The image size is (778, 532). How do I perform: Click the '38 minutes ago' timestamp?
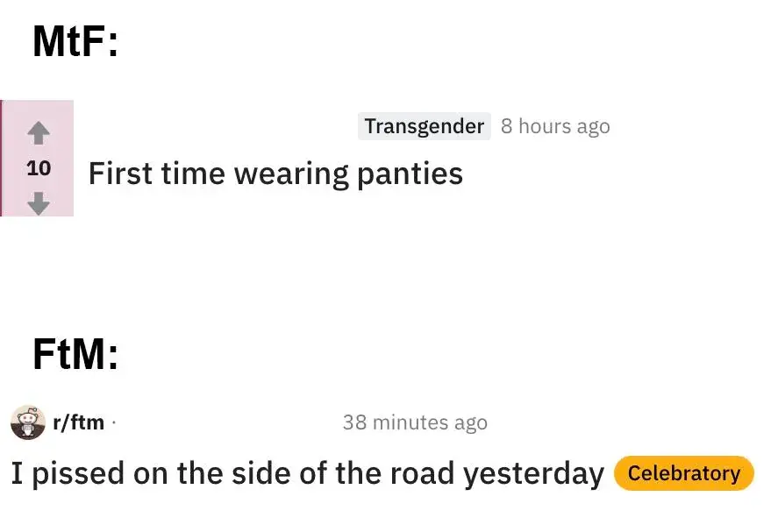(x=414, y=422)
